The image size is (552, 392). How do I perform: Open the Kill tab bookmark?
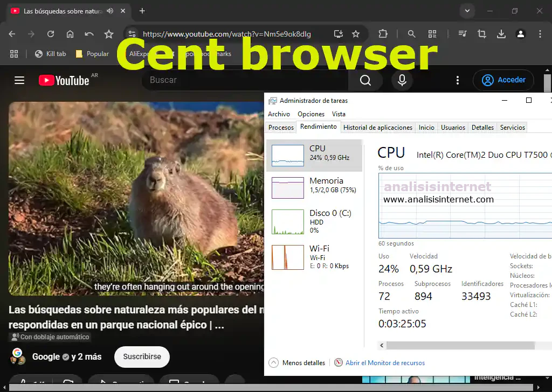coord(50,54)
